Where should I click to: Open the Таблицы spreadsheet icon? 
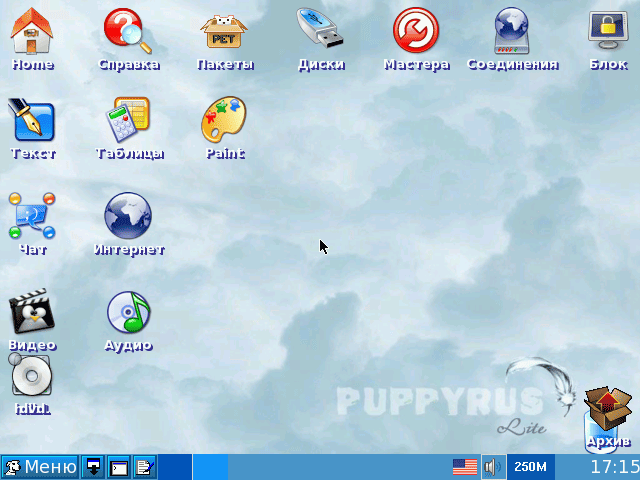coord(128,120)
